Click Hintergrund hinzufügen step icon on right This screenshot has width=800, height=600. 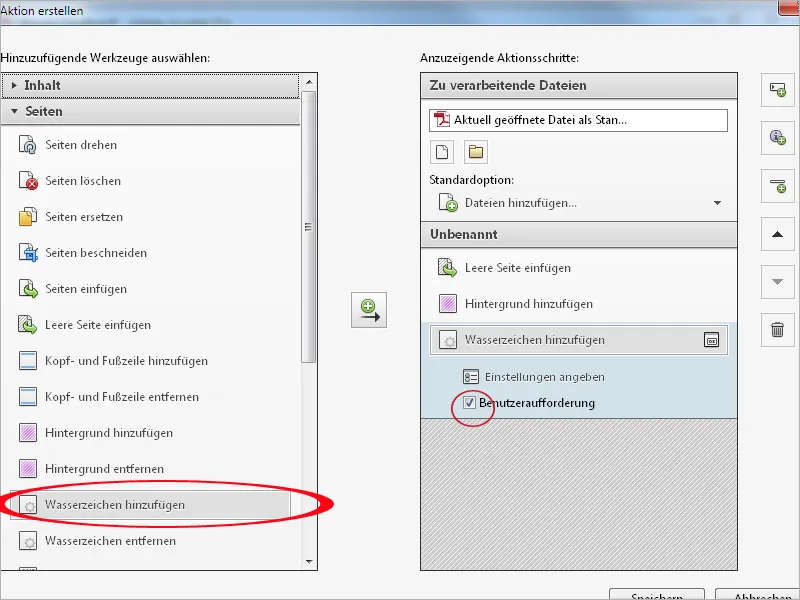[x=447, y=304]
